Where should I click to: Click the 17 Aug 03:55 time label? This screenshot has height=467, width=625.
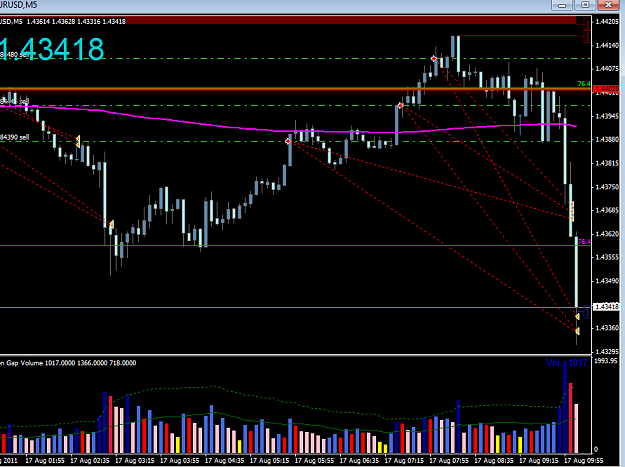click(180, 461)
